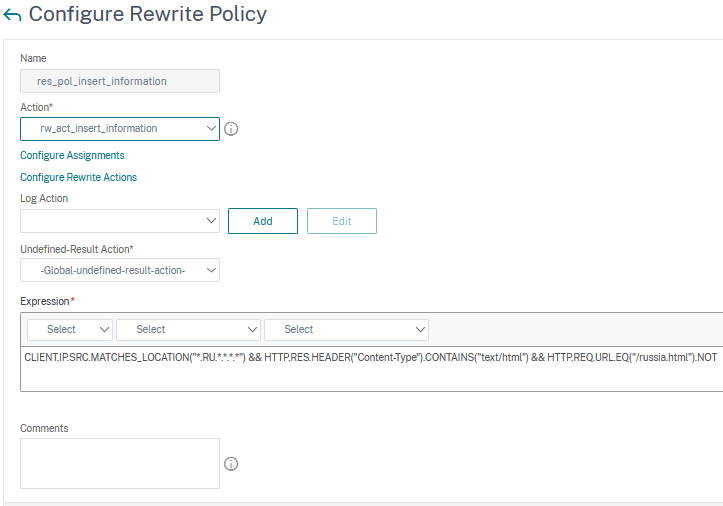
Task: Open the Undefined-Result Action dropdown
Action: [120, 270]
